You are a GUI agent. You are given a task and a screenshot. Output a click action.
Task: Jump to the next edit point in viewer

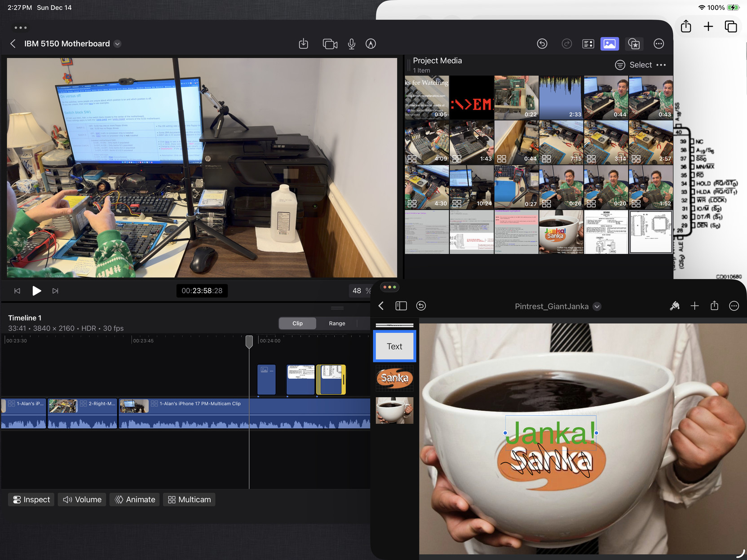pyautogui.click(x=55, y=291)
